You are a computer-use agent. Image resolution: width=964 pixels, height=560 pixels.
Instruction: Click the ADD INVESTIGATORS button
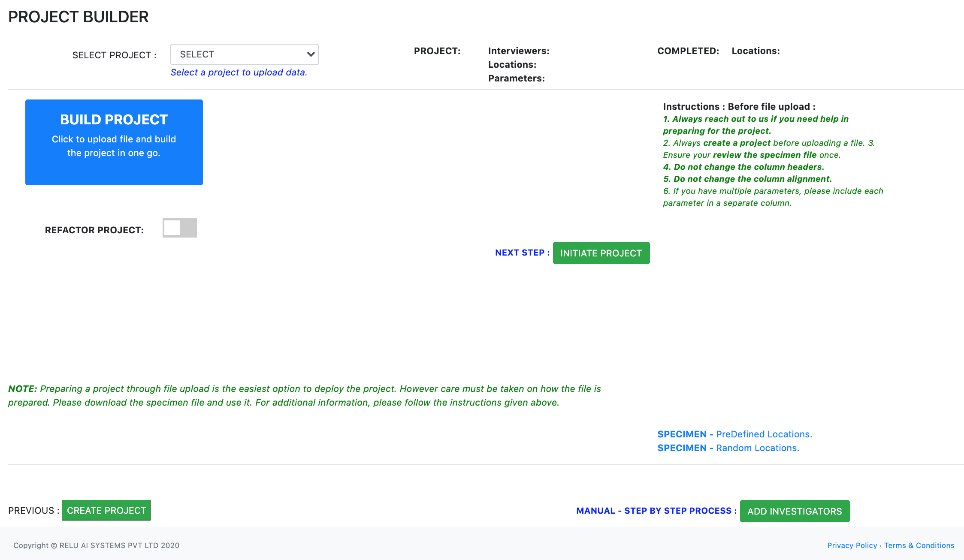point(795,511)
